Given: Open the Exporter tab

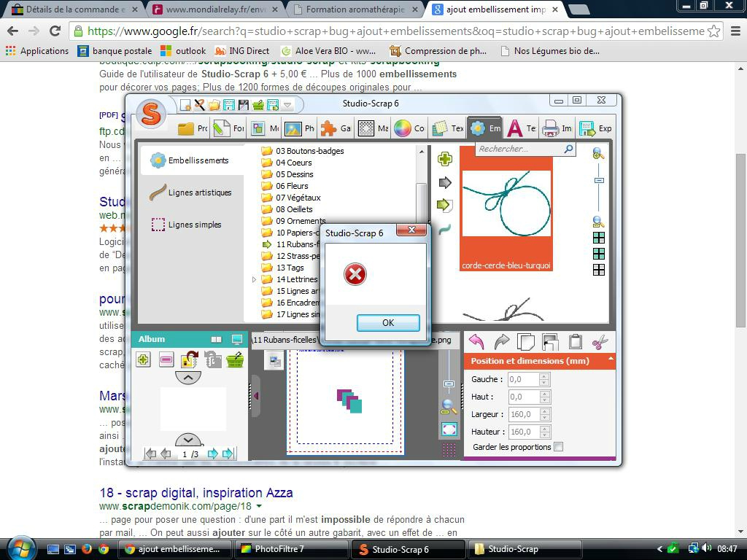Looking at the screenshot, I should pos(595,128).
